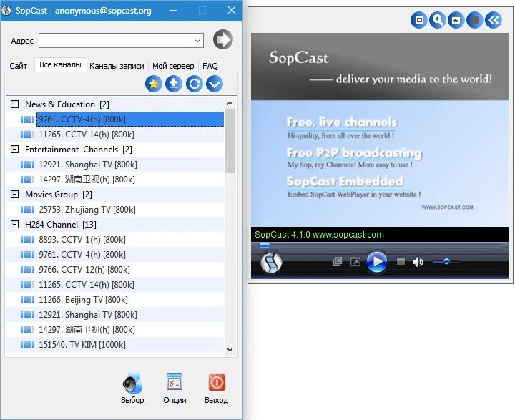Screen dimensions: 515x420
Task: Click the Go arrow button beside address field
Action: [x=223, y=40]
